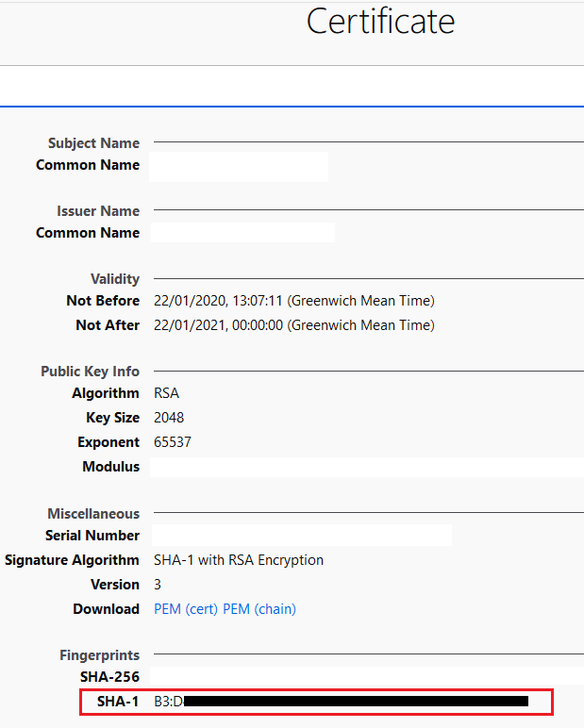Click the Serial Number value field
Screen dimensions: 584x728
(x=302, y=536)
